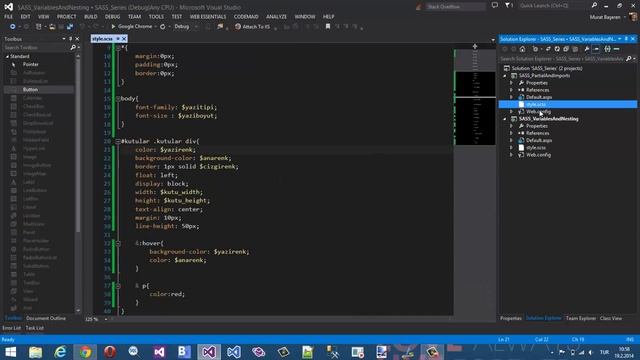640x360 pixels.
Task: Click the Save All toolbar icon
Action: click(x=70, y=27)
